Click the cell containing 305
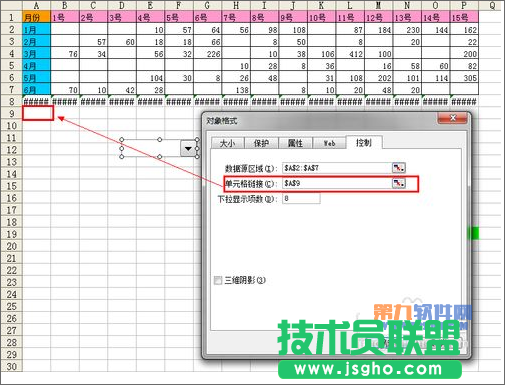 click(464, 77)
